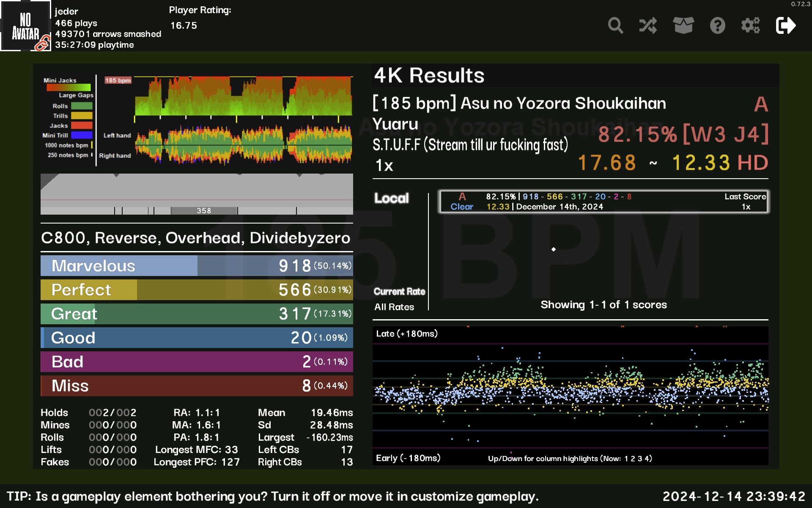812x508 pixels.
Task: Open the downloads box icon
Action: [683, 26]
